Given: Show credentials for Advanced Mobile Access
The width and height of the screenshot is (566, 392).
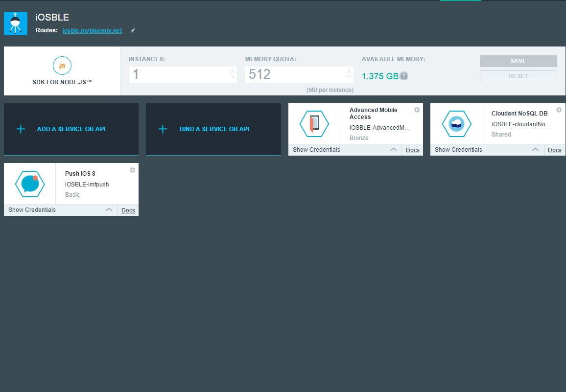Looking at the screenshot, I should [317, 150].
